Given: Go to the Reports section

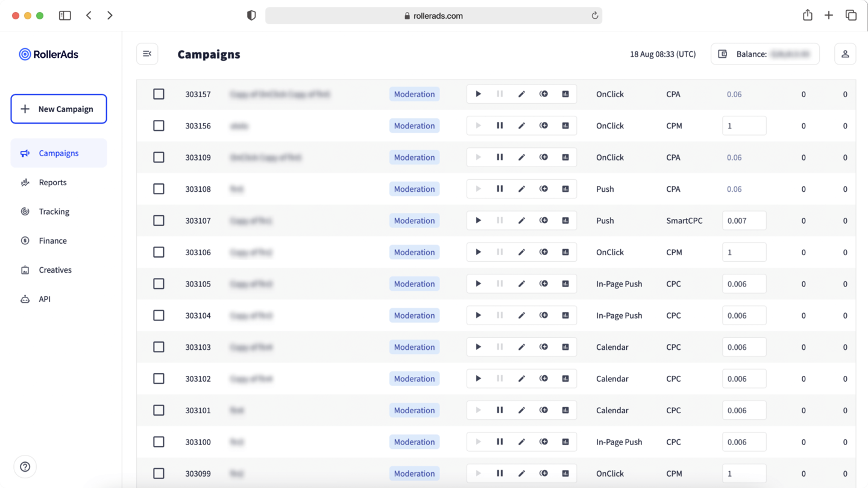Looking at the screenshot, I should pyautogui.click(x=52, y=182).
